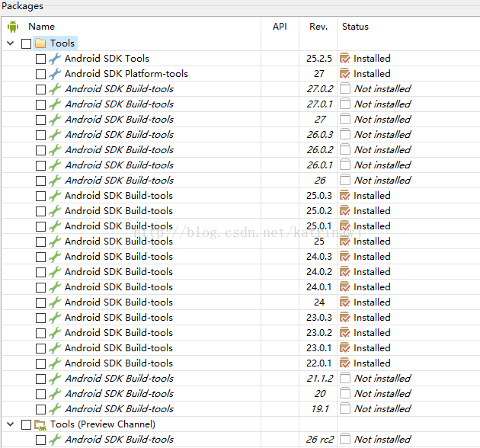Image resolution: width=480 pixels, height=448 pixels.
Task: Click the wrench icon for Android SDK Tools
Action: pos(55,59)
